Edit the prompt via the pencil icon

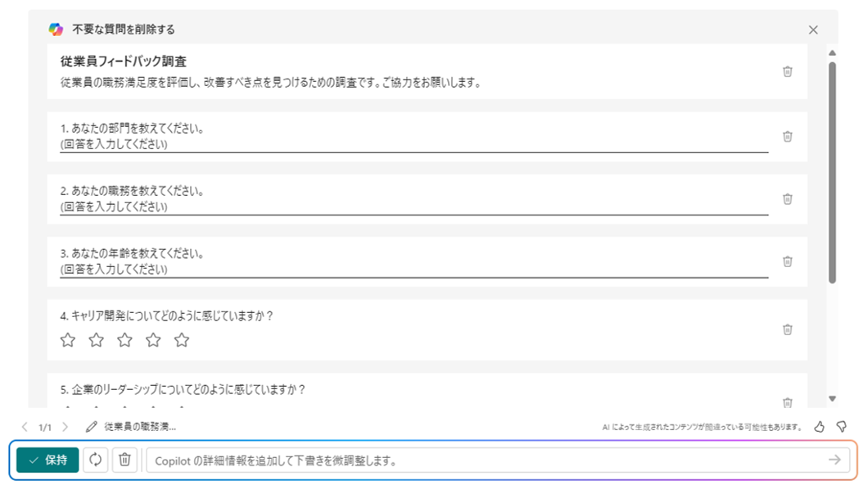point(92,427)
